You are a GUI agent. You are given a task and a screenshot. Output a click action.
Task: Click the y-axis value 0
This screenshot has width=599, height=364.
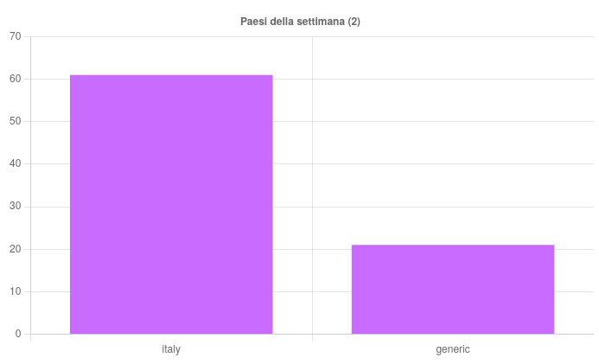[18, 334]
